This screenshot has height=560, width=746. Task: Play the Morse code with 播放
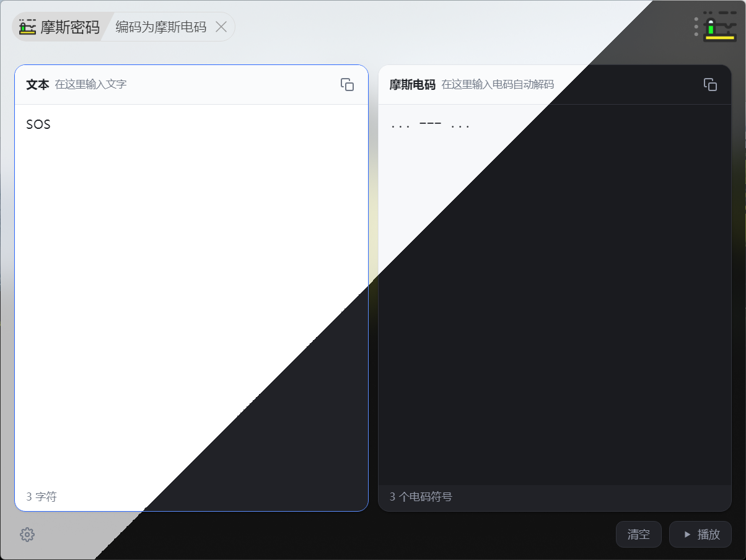pos(701,535)
